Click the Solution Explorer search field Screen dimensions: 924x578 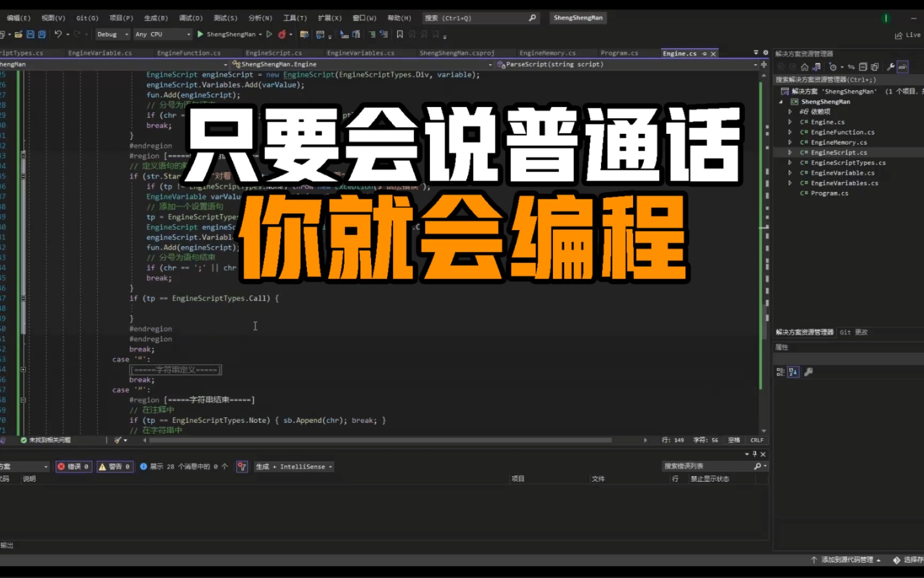[x=848, y=80]
